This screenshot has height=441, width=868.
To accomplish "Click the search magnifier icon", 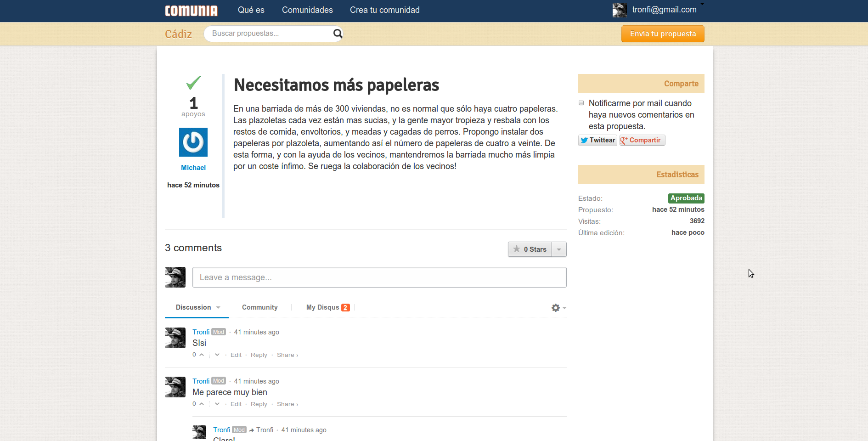I will click(338, 34).
